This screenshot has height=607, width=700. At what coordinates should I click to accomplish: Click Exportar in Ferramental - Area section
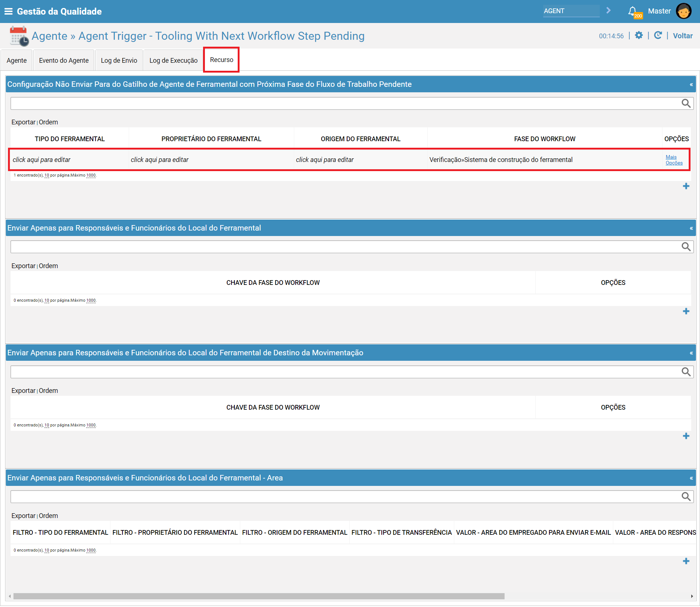pos(23,516)
